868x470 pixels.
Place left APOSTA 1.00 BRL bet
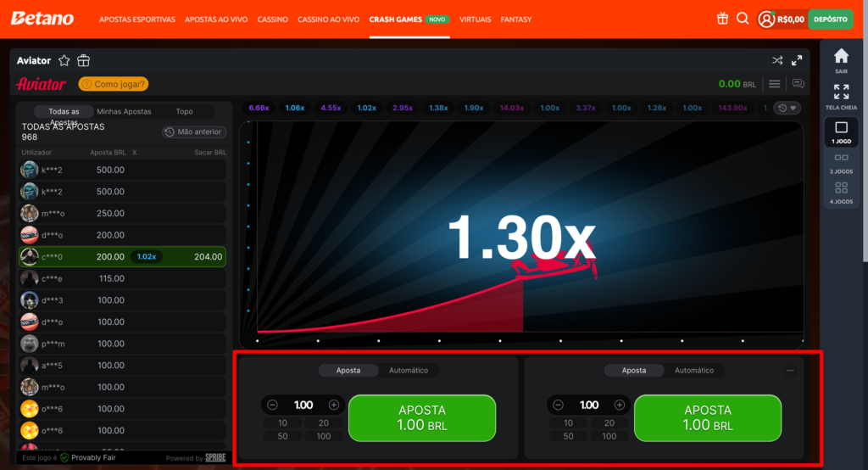[x=422, y=418]
